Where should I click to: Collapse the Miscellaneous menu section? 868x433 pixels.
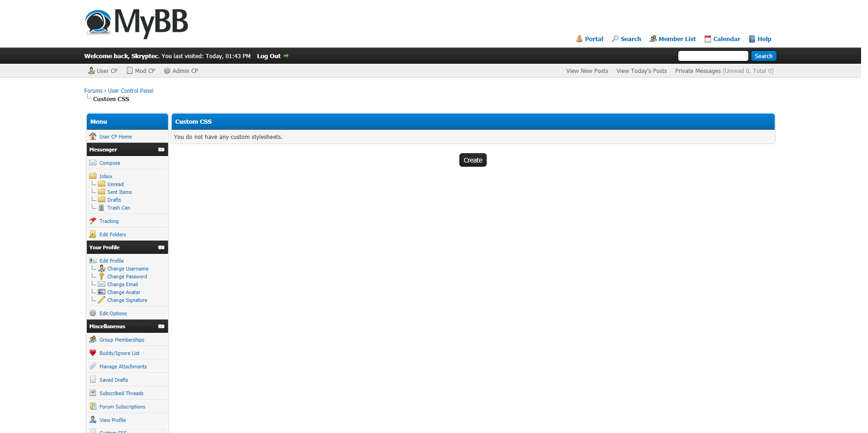[161, 326]
